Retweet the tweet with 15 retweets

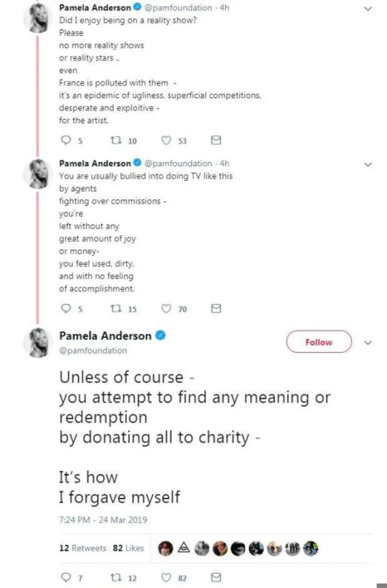tap(116, 309)
